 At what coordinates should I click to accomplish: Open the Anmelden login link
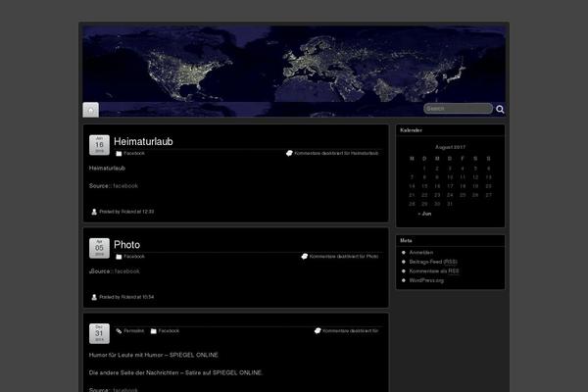tap(421, 253)
